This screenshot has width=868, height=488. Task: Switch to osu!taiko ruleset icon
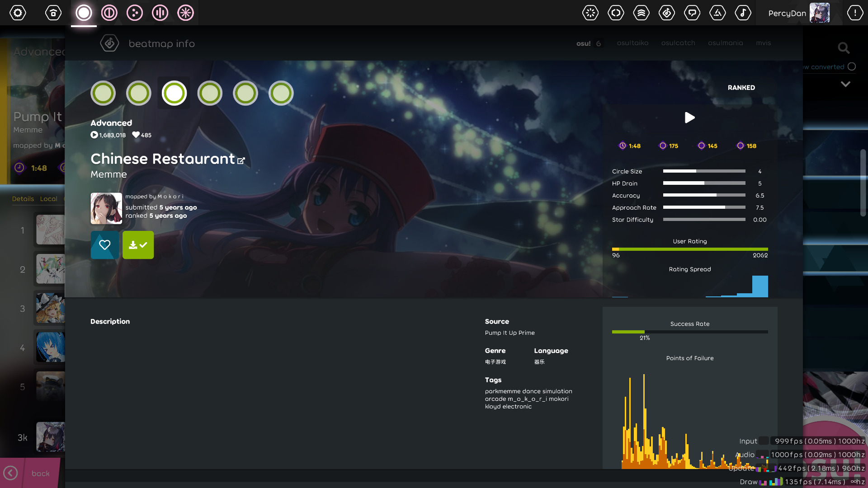[x=109, y=13]
